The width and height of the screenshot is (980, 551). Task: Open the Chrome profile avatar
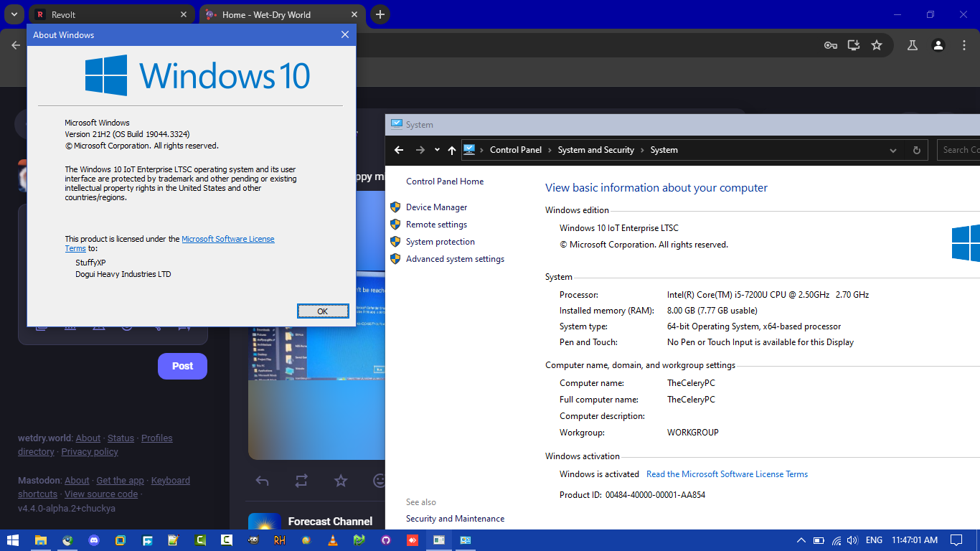click(x=938, y=44)
